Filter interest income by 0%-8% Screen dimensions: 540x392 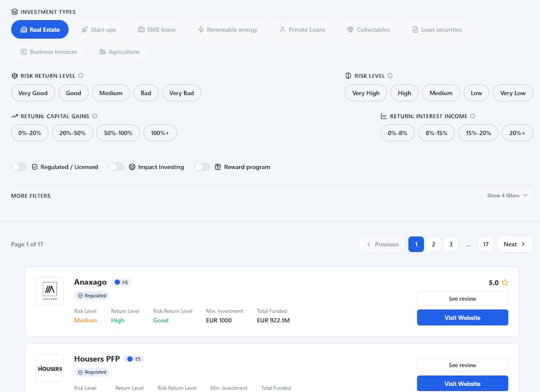pyautogui.click(x=397, y=133)
